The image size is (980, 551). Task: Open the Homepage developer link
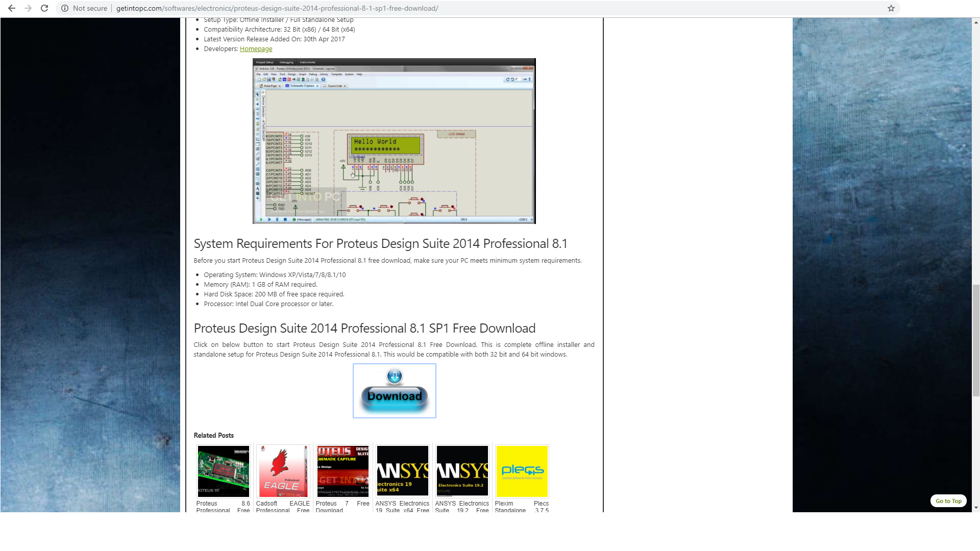pyautogui.click(x=256, y=48)
